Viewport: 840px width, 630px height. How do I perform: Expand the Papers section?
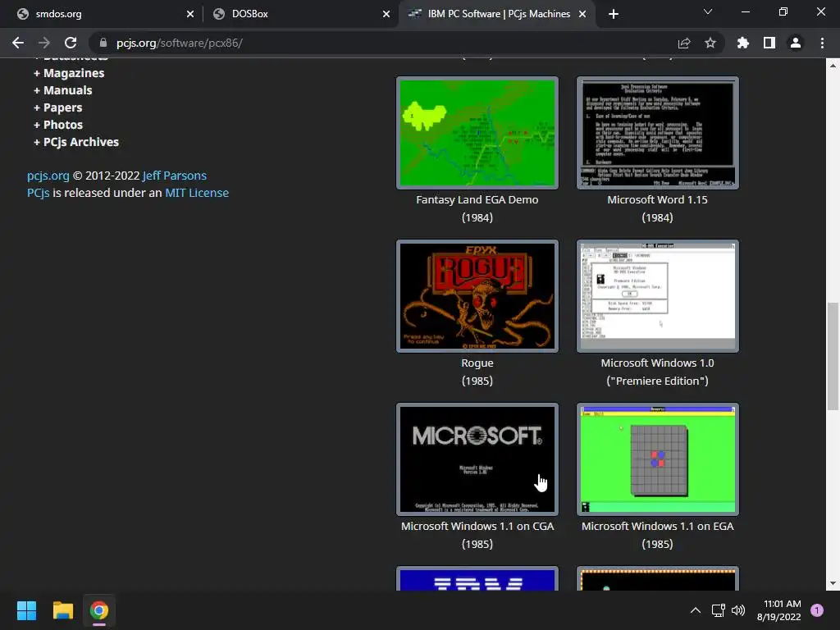pyautogui.click(x=58, y=107)
